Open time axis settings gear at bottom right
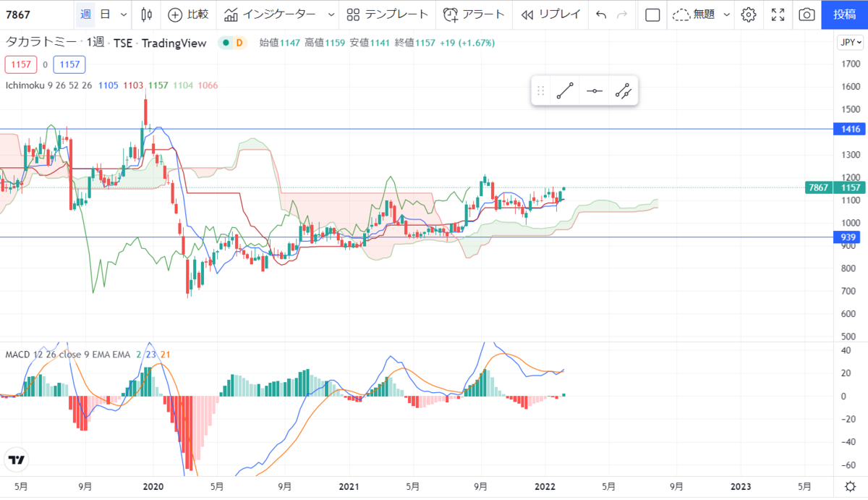Viewport: 868px width, 500px height. (x=851, y=486)
